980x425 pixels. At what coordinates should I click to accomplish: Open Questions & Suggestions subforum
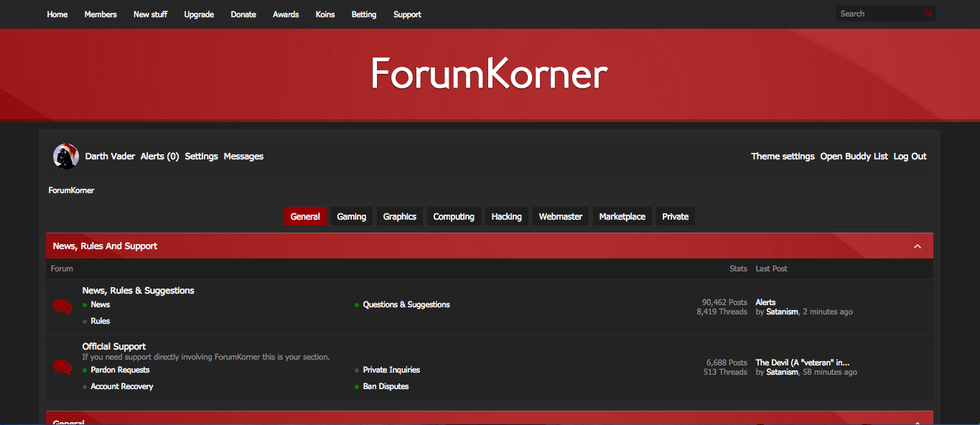(x=406, y=305)
